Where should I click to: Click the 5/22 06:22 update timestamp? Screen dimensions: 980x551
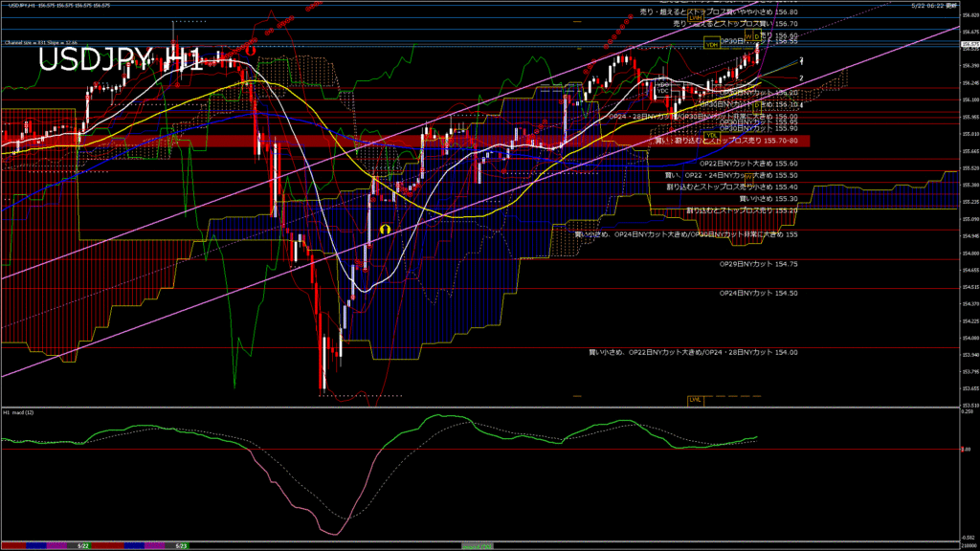(x=934, y=5)
